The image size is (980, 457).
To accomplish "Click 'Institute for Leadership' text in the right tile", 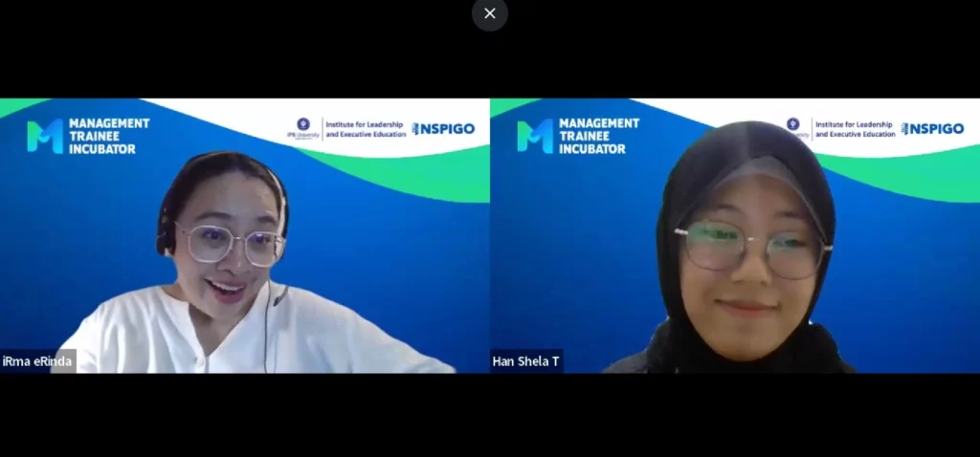I will pos(854,124).
